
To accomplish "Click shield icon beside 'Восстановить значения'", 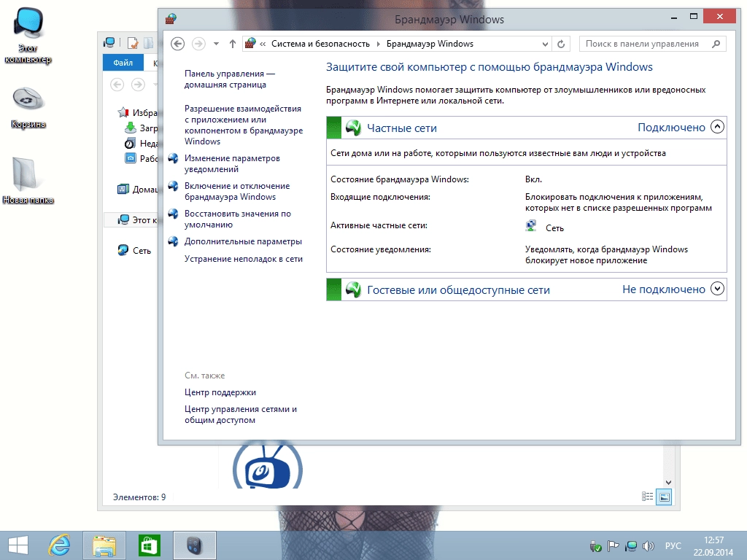I will point(174,214).
